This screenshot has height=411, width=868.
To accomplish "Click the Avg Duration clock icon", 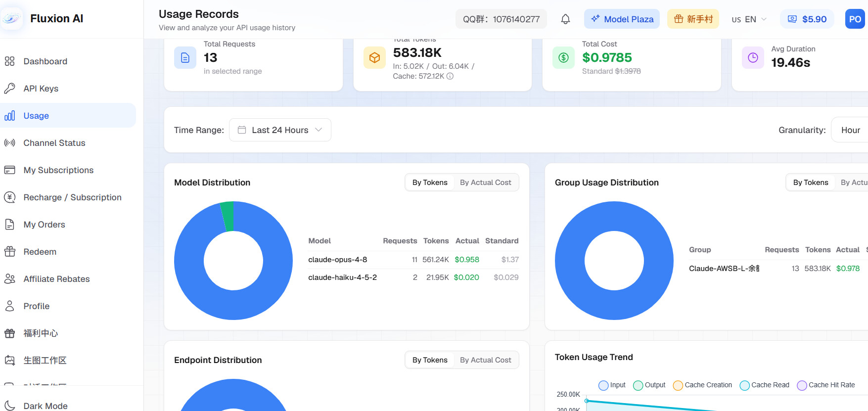I will (x=753, y=57).
